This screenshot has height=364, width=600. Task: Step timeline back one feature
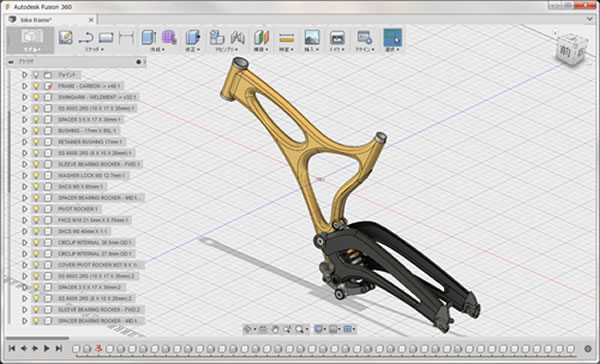click(24, 348)
